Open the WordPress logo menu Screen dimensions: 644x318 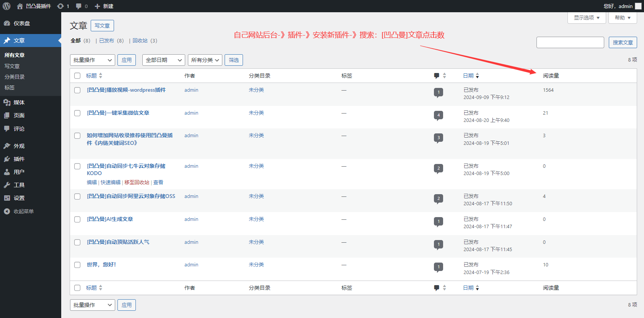coord(7,6)
